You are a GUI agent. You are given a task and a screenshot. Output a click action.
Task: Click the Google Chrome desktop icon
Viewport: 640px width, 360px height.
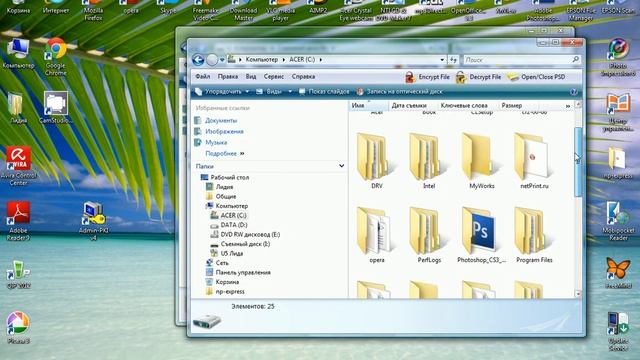tap(56, 56)
